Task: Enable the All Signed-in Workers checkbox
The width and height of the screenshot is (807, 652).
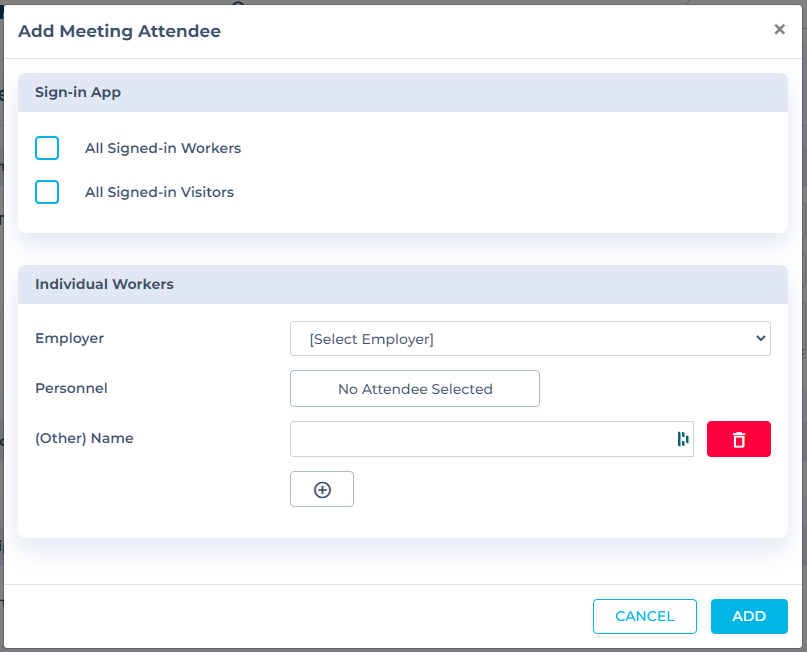Action: point(47,148)
